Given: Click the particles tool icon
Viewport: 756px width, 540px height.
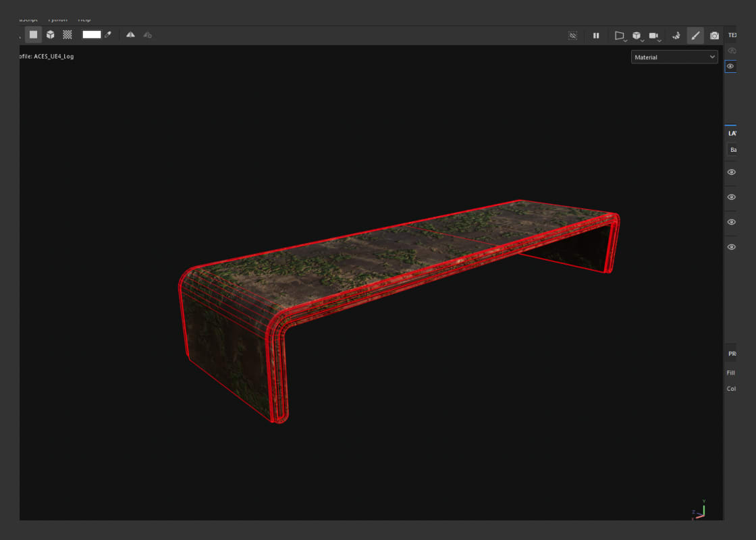Looking at the screenshot, I should 676,35.
